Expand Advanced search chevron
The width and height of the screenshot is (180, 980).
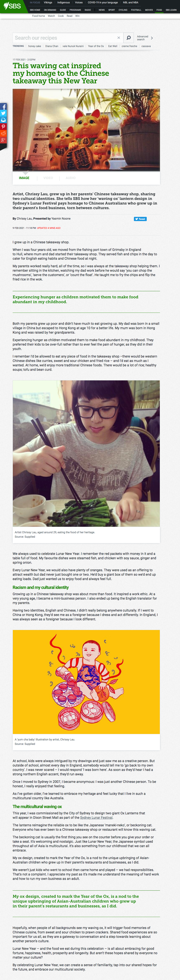[152, 38]
